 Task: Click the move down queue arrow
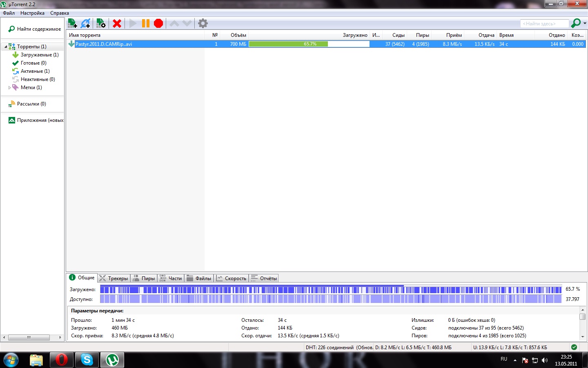pos(187,23)
